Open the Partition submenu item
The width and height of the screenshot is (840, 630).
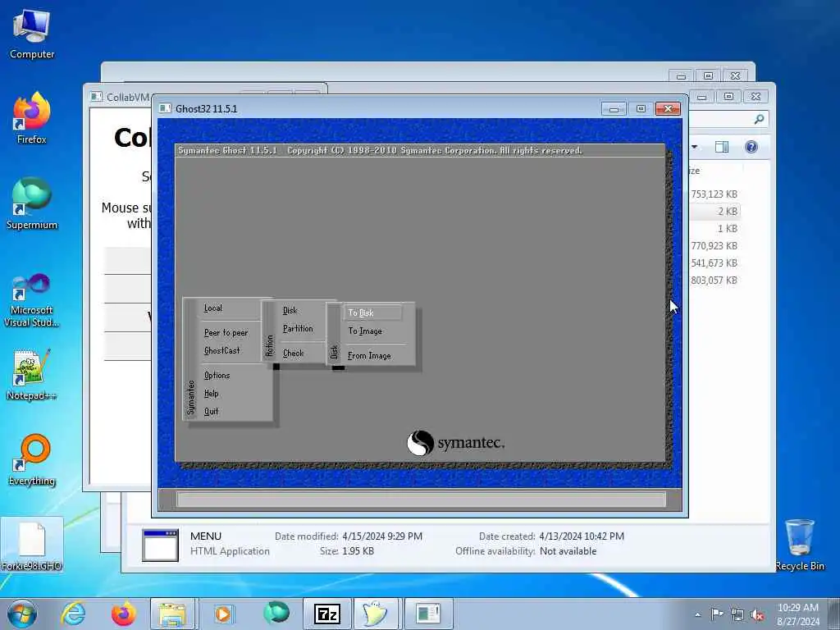(x=298, y=328)
